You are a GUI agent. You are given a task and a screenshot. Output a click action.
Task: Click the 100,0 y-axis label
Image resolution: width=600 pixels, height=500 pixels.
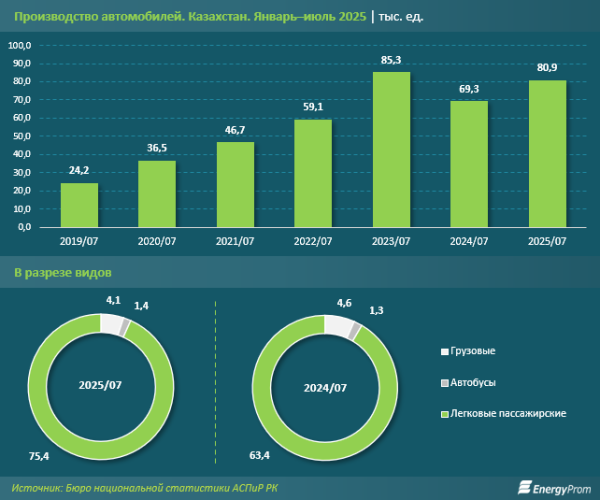21,46
